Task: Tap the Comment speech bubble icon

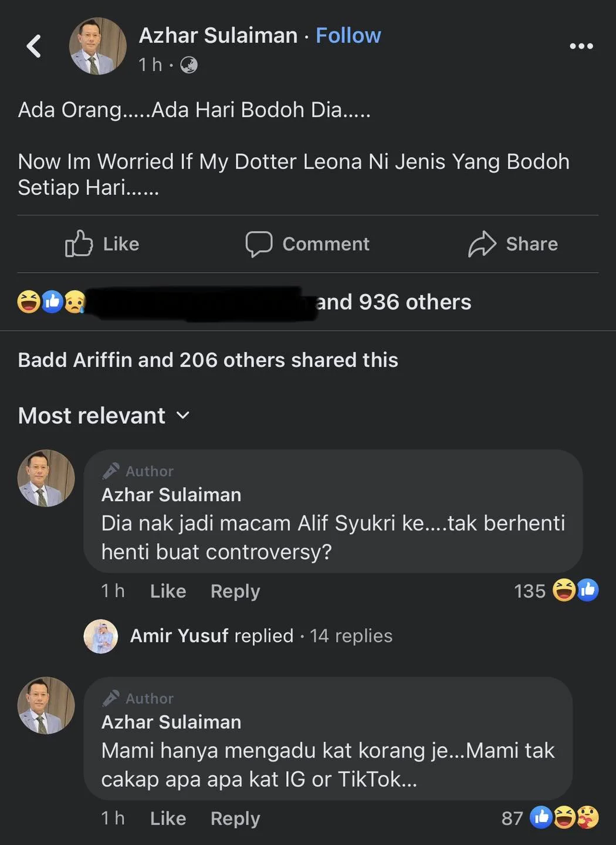Action: point(259,244)
